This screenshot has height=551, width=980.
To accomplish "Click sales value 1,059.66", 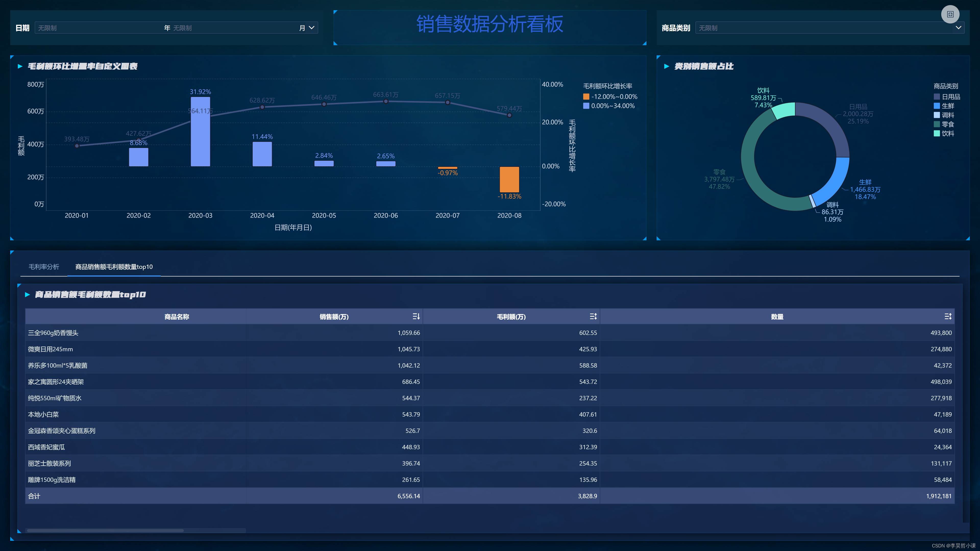I will pos(409,333).
